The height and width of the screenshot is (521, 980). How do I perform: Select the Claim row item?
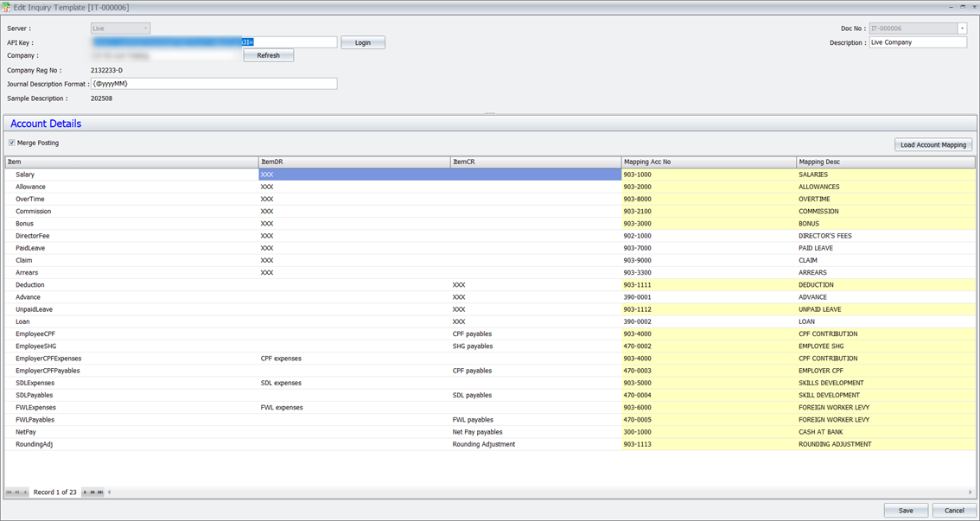pyautogui.click(x=132, y=261)
